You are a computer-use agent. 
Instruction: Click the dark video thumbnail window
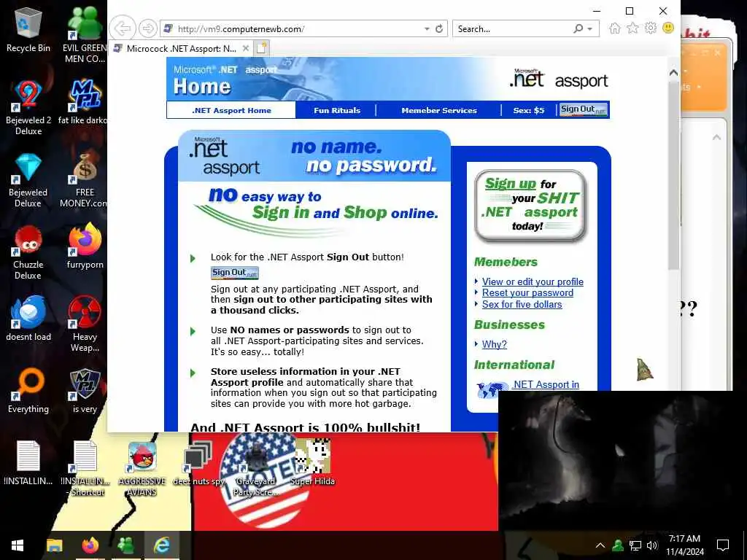coord(622,461)
